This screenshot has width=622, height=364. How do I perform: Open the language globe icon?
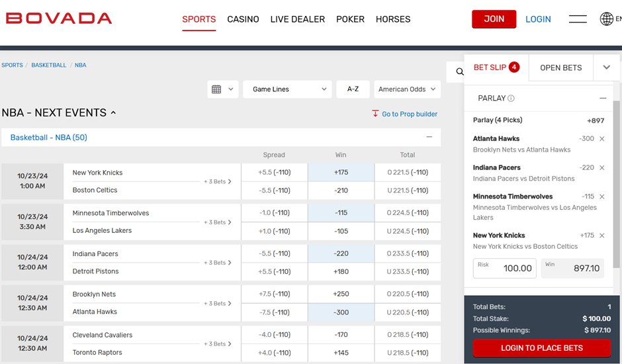pyautogui.click(x=606, y=19)
